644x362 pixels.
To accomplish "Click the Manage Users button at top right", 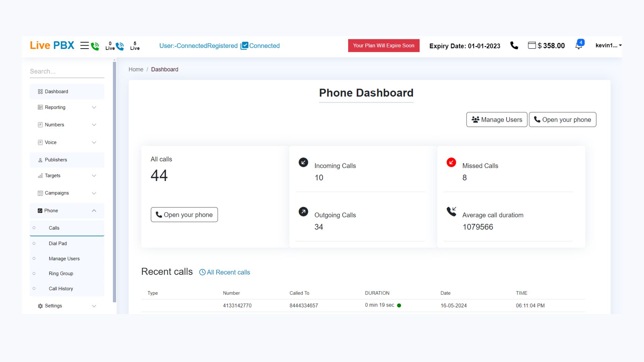I will click(x=497, y=120).
